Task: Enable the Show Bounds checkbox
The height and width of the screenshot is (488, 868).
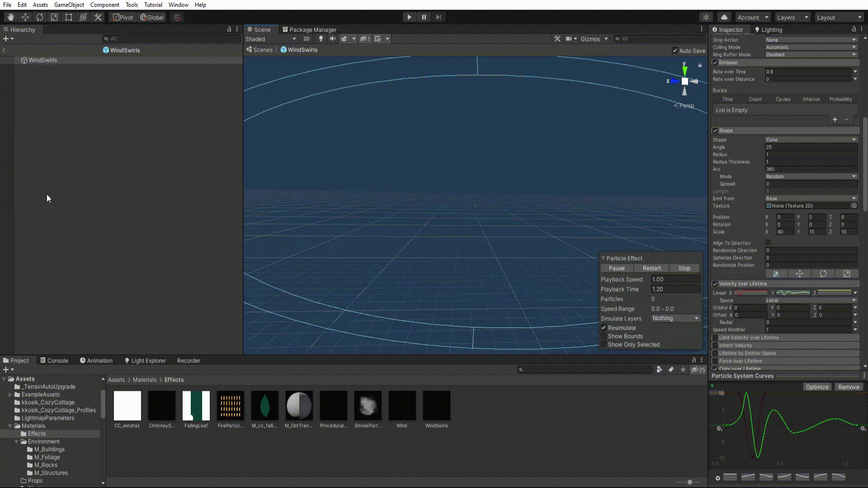Action: (604, 336)
